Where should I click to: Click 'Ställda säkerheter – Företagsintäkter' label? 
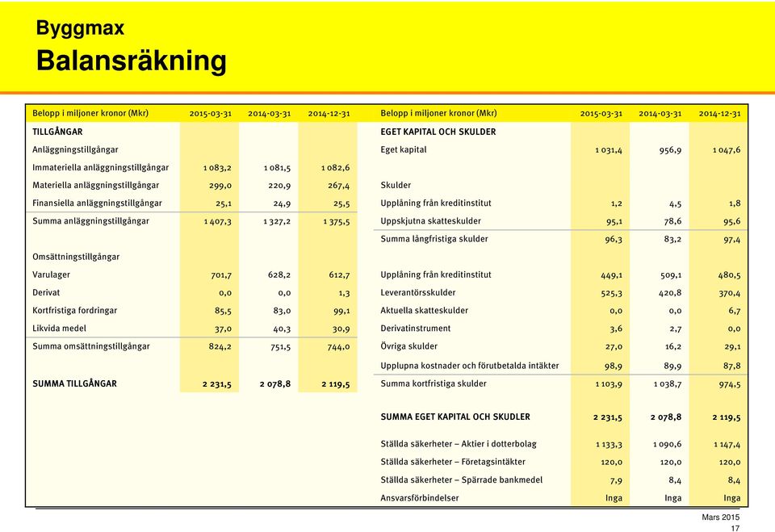(453, 462)
